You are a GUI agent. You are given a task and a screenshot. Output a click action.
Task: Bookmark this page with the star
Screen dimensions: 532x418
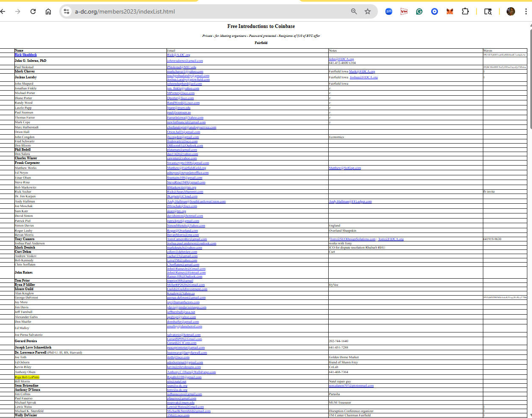coord(368,11)
